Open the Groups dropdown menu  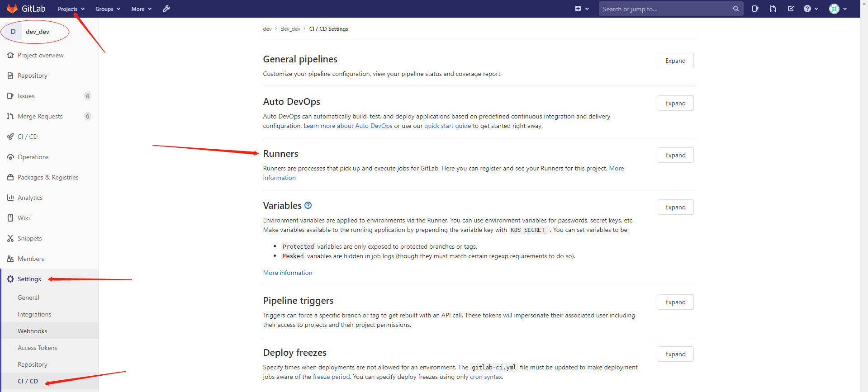pyautogui.click(x=108, y=9)
